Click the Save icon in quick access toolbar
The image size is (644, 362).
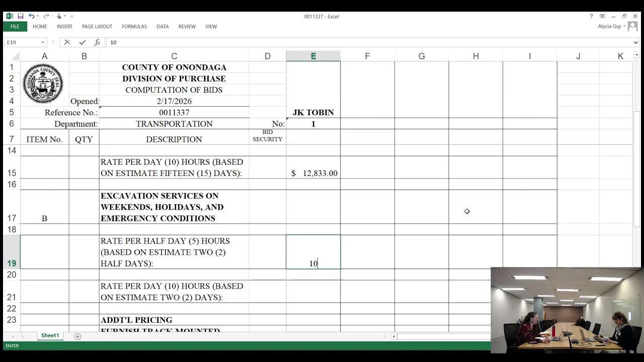20,16
